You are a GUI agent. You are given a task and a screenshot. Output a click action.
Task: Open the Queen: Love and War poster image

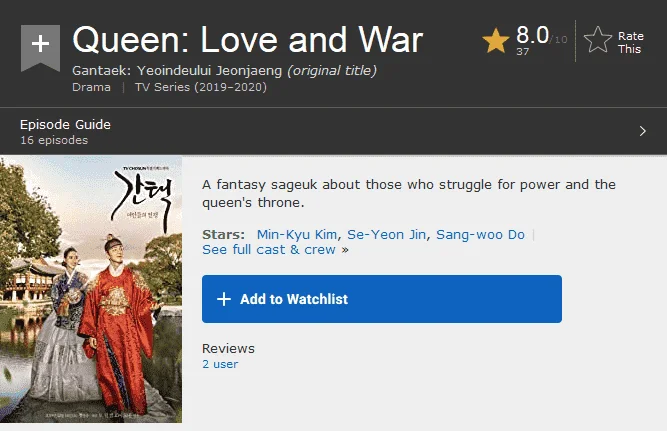click(91, 289)
